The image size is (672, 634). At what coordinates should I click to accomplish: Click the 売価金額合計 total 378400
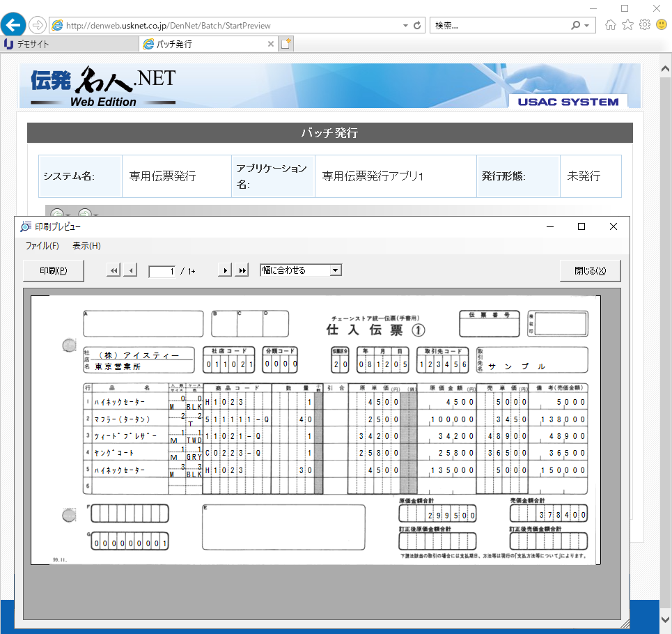pos(549,514)
